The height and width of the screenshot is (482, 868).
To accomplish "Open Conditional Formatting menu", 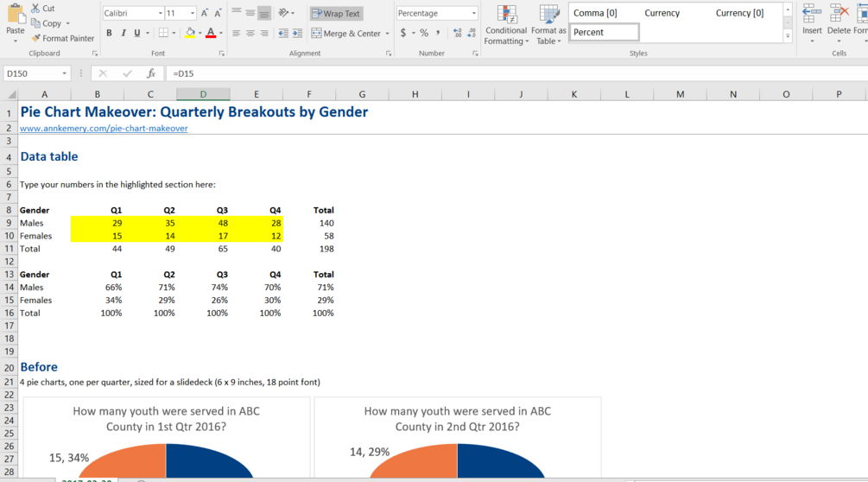I will pyautogui.click(x=506, y=25).
